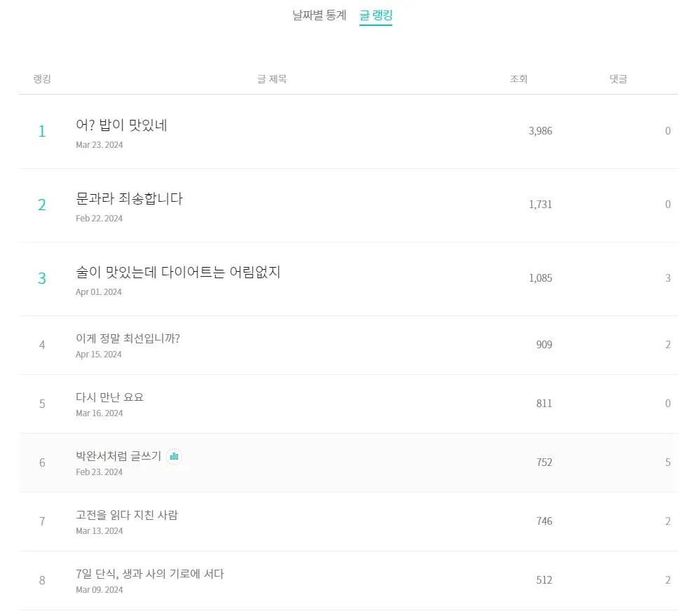The width and height of the screenshot is (700, 611).
Task: Click the view count 3,986
Action: click(x=540, y=131)
